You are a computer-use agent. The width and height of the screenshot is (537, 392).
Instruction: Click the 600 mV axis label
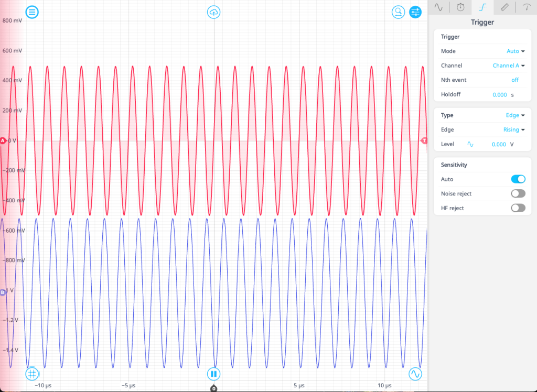pyautogui.click(x=12, y=51)
